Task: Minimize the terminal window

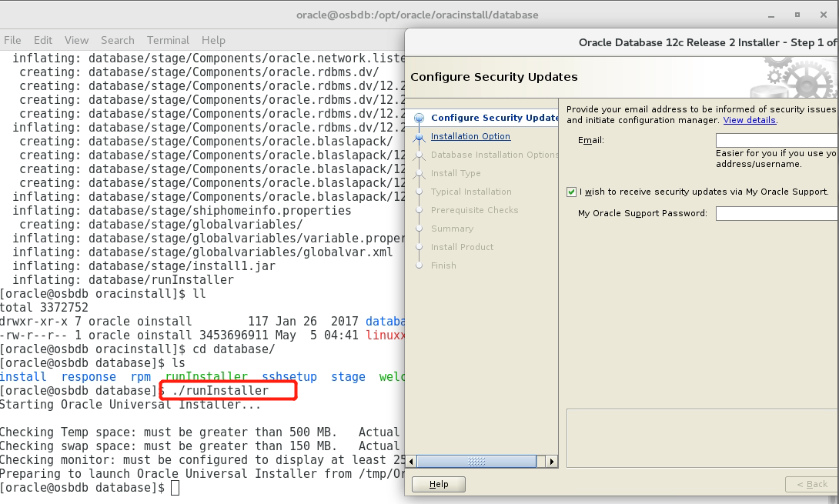Action: (771, 15)
